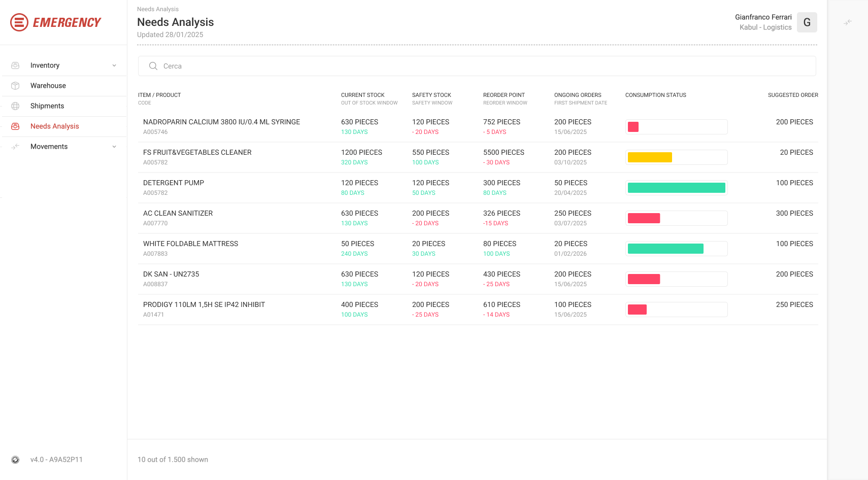
Task: Focus the Cerca search field
Action: coord(477,66)
